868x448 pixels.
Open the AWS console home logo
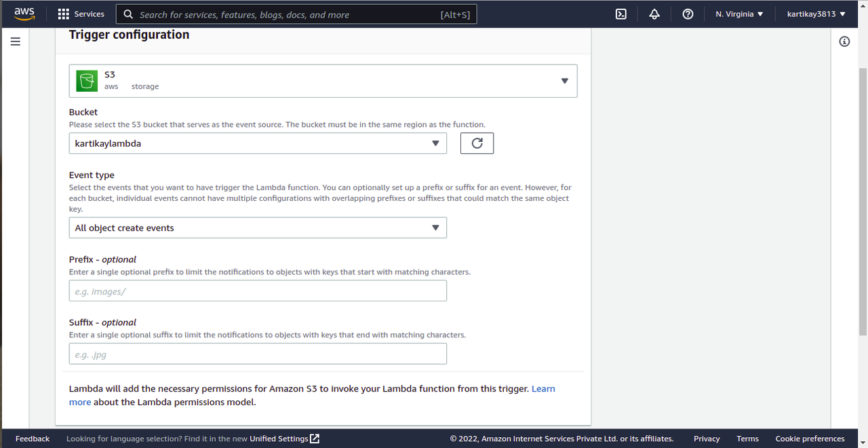click(x=24, y=14)
